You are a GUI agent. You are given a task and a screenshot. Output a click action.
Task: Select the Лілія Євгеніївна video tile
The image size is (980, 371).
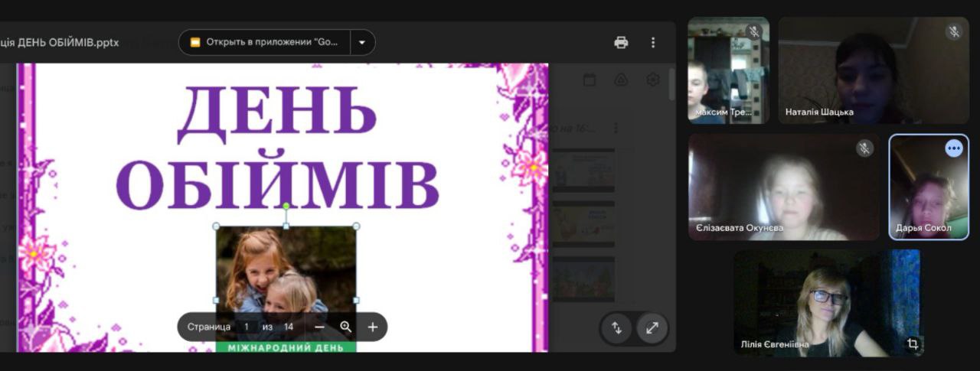click(827, 302)
